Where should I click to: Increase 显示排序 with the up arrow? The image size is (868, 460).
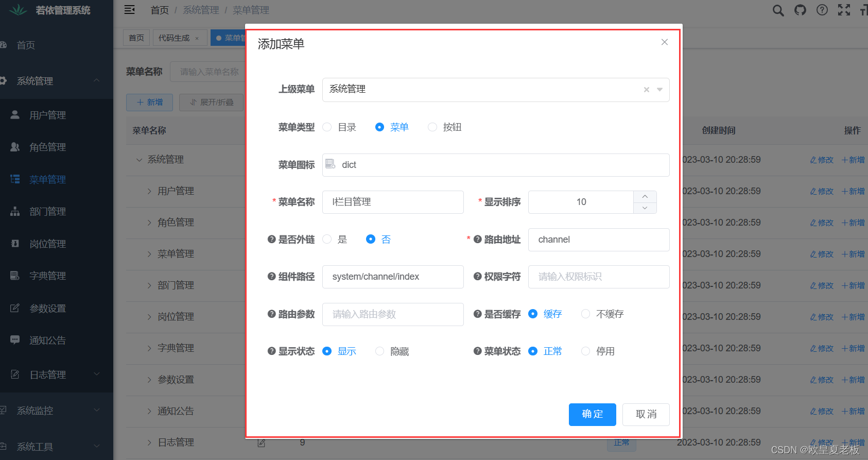(x=645, y=196)
